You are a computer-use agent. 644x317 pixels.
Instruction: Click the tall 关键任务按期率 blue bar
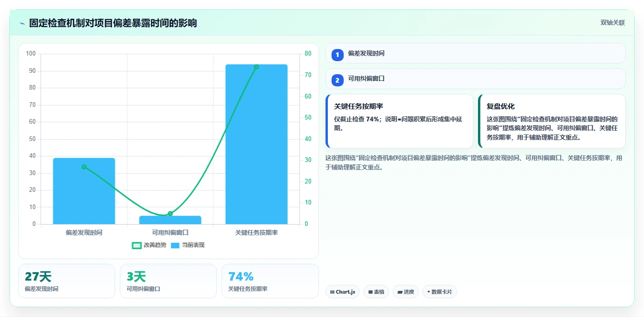pos(256,144)
